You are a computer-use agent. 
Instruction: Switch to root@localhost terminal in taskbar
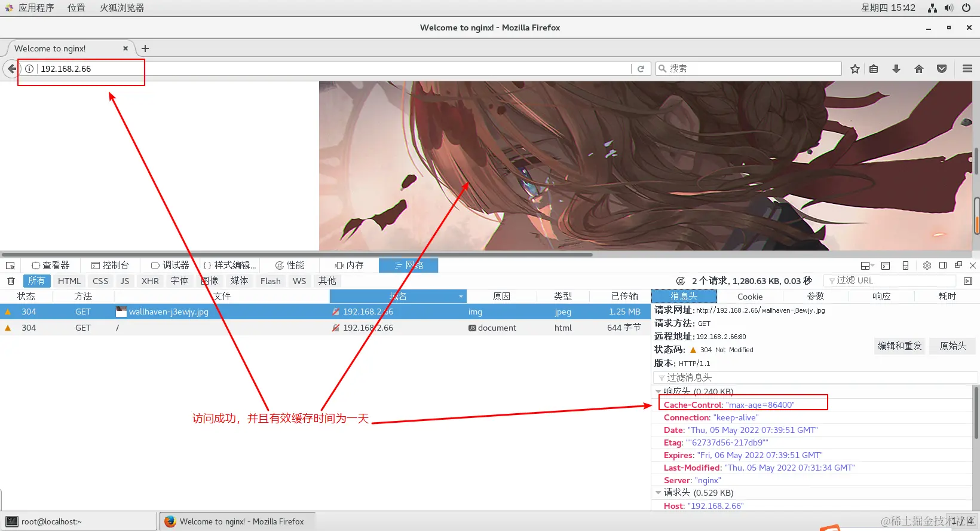click(79, 521)
